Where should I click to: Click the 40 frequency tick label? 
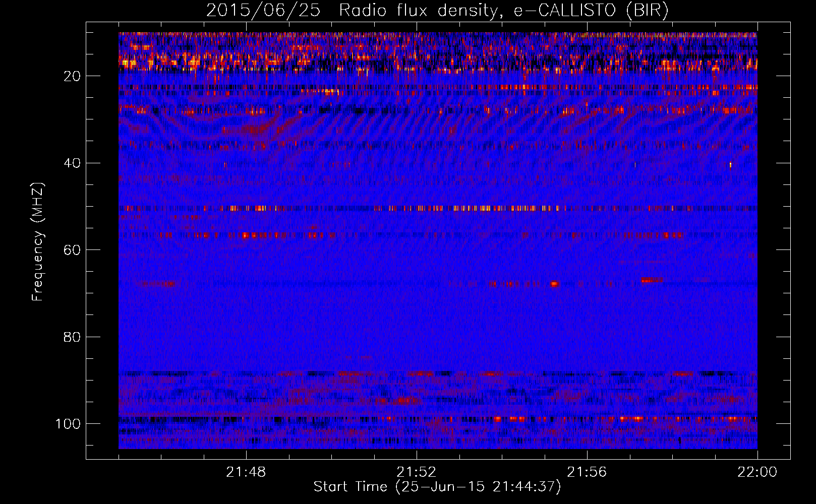(x=73, y=163)
